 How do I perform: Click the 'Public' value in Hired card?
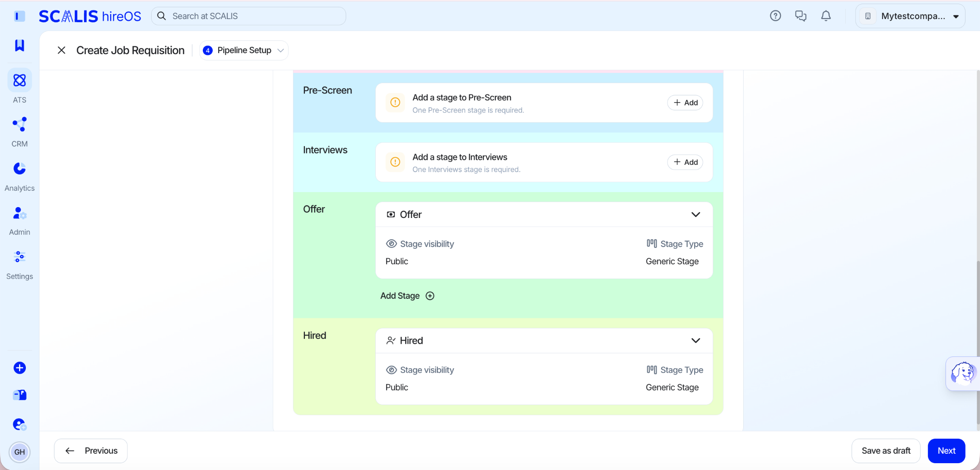point(397,387)
